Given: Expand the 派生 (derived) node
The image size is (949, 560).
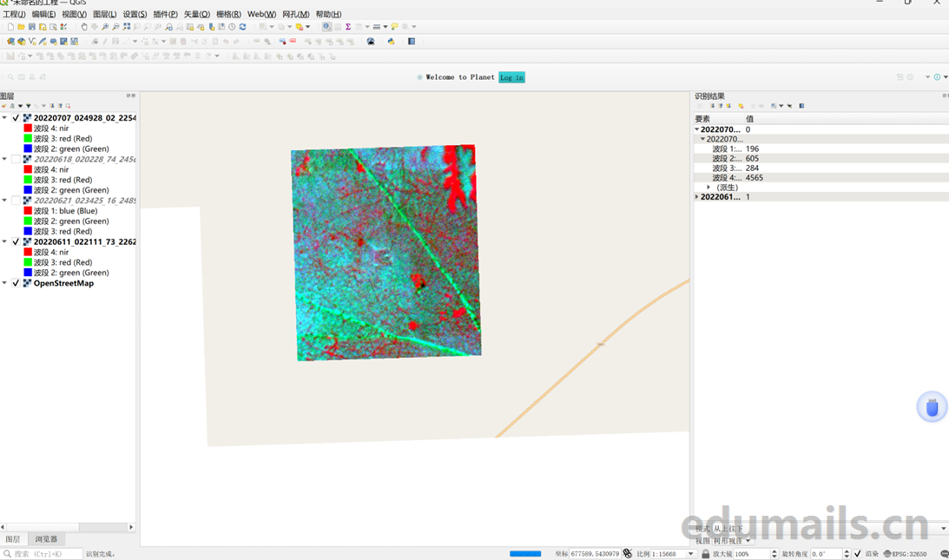Looking at the screenshot, I should click(708, 188).
